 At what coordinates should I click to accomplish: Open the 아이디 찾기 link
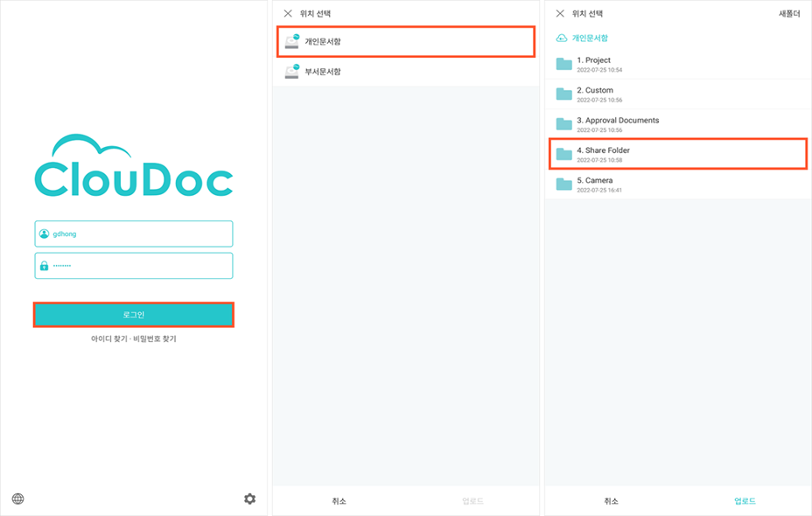point(108,339)
